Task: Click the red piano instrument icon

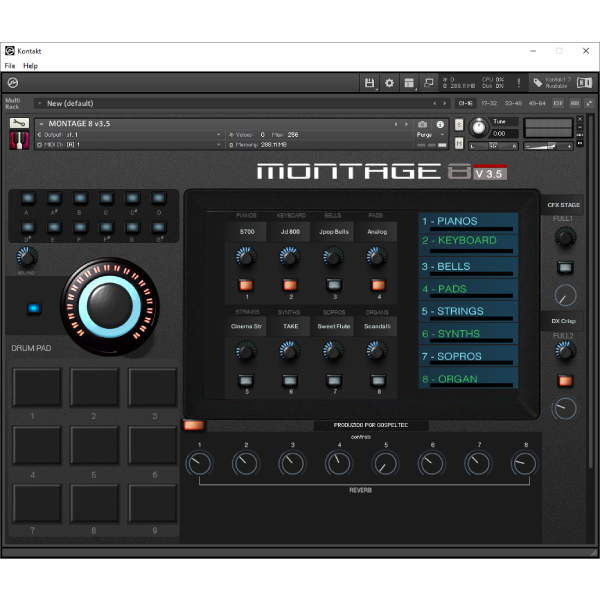Action: [19, 140]
